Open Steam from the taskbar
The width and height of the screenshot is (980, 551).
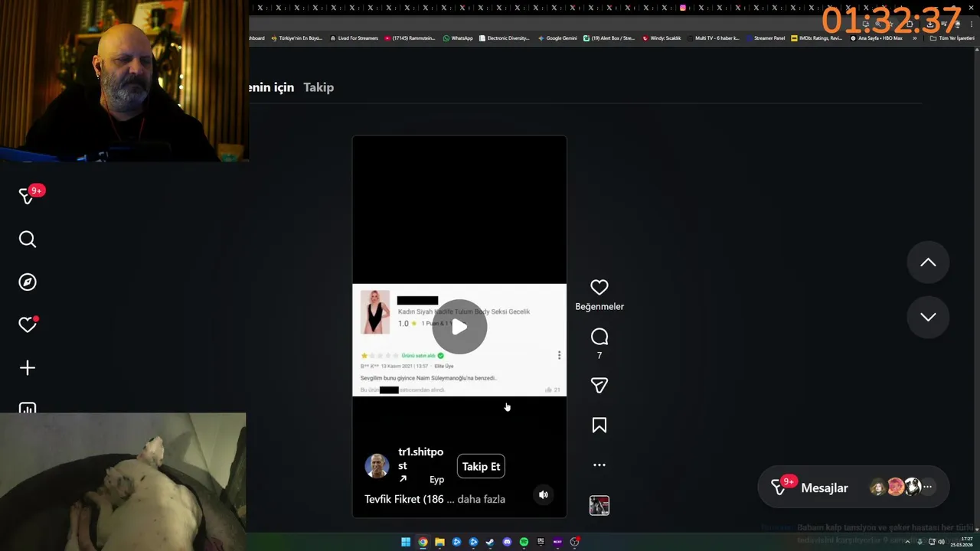click(490, 542)
